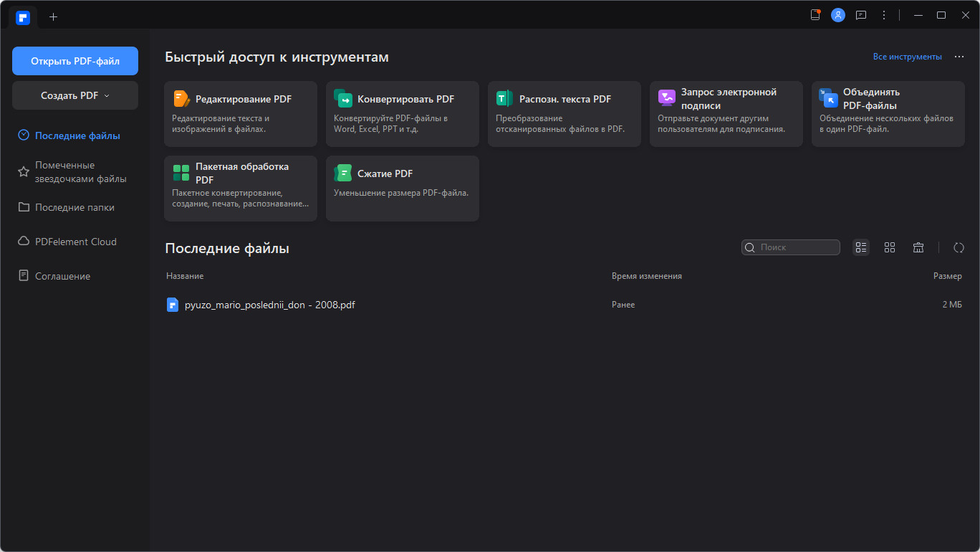
Task: Expand the Создать PDF dropdown
Action: click(x=75, y=95)
